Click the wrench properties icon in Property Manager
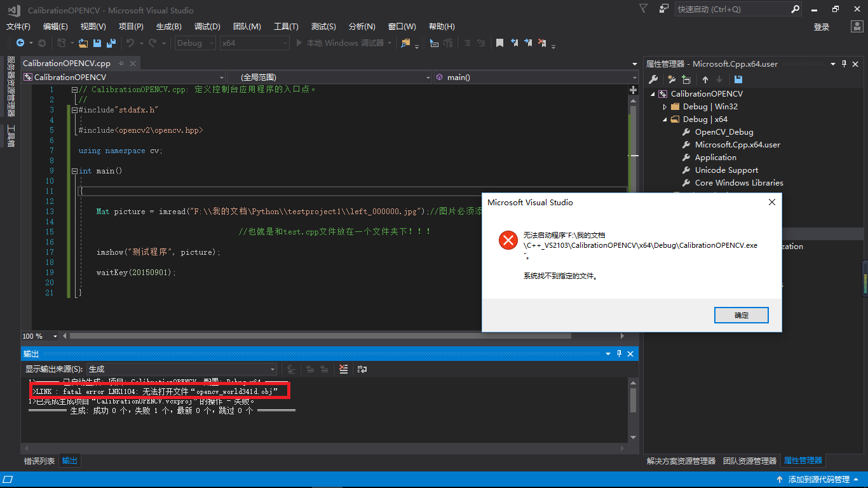The image size is (868, 488). click(653, 79)
